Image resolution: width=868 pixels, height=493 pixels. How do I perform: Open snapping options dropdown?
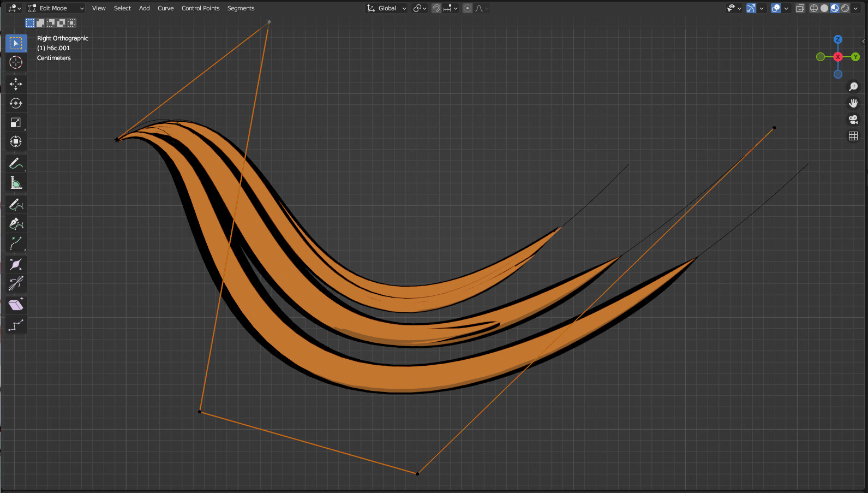click(451, 8)
